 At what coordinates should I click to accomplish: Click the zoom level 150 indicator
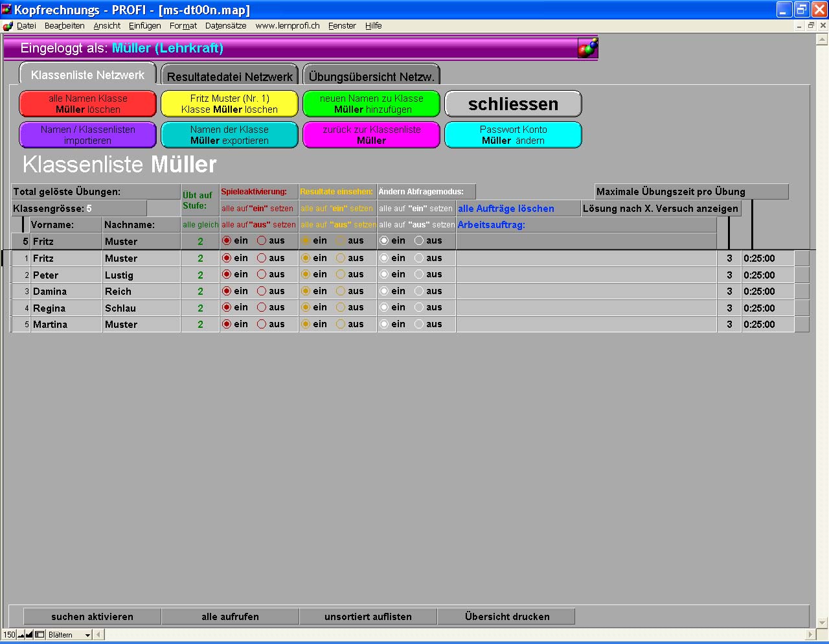[x=9, y=635]
